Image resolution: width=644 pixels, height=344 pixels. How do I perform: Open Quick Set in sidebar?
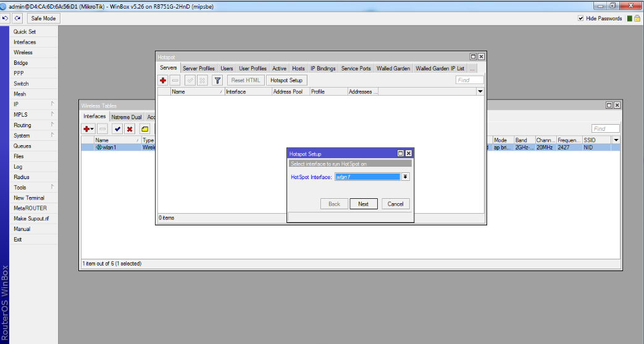click(x=34, y=31)
